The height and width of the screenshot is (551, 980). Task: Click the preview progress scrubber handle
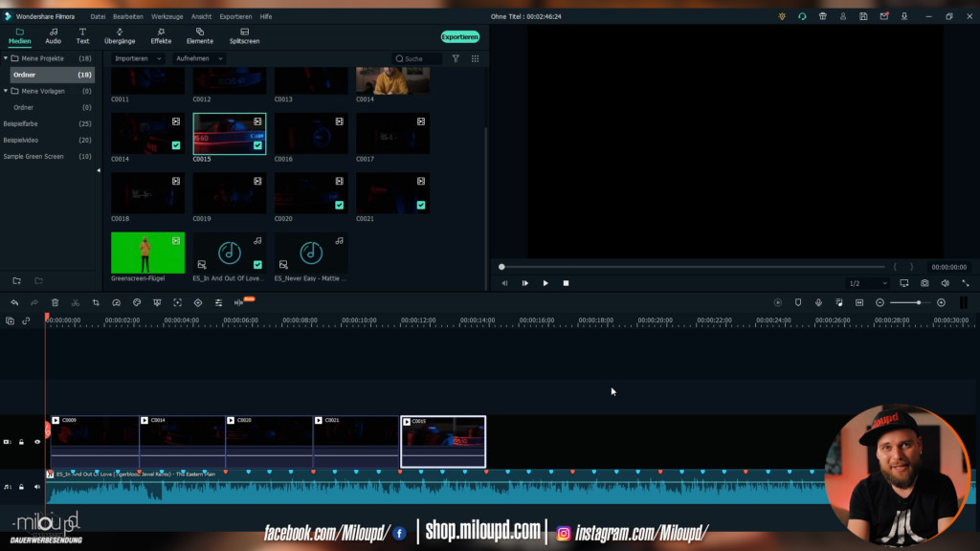tap(501, 267)
